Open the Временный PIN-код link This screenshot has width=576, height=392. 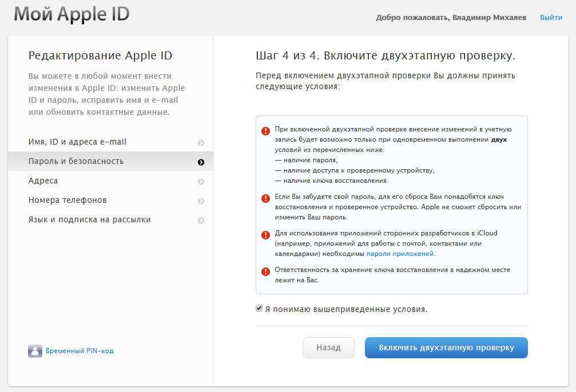coord(80,351)
